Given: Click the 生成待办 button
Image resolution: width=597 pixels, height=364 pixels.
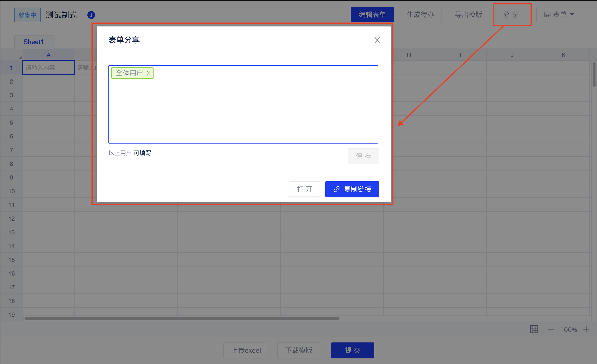Looking at the screenshot, I should (420, 14).
